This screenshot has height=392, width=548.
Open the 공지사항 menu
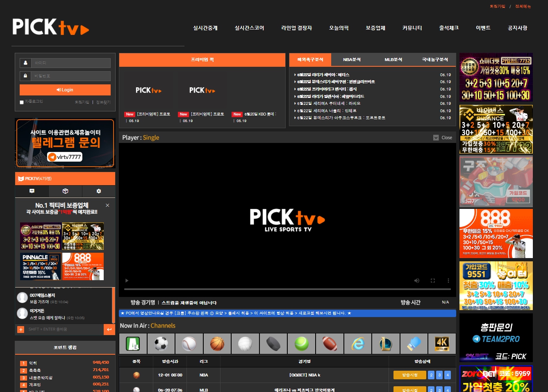(517, 28)
